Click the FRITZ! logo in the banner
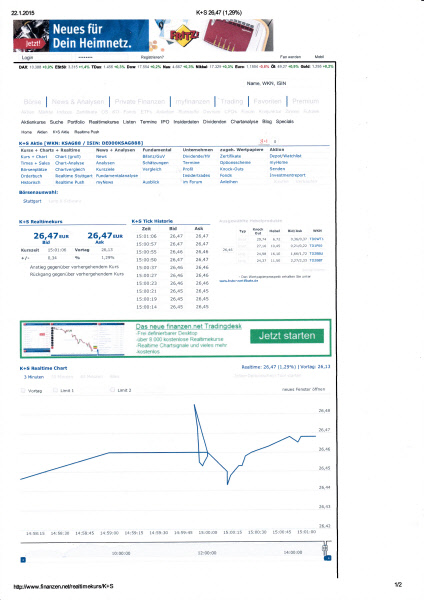 [184, 36]
